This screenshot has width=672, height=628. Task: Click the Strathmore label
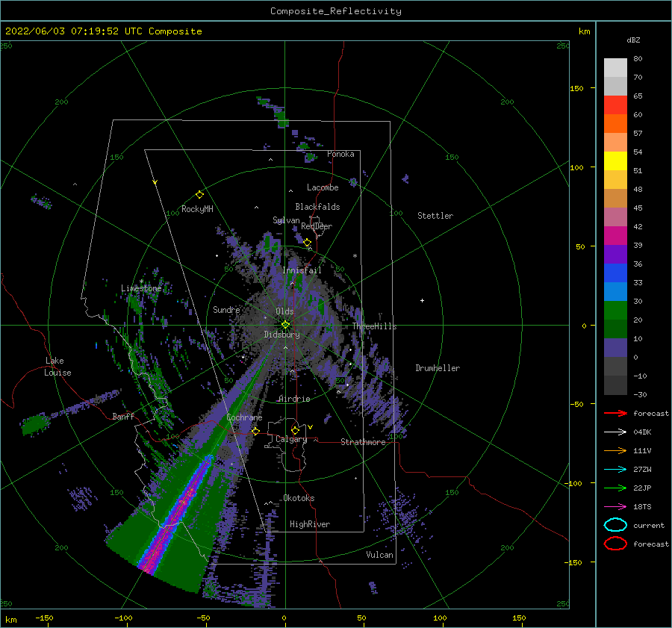[363, 442]
